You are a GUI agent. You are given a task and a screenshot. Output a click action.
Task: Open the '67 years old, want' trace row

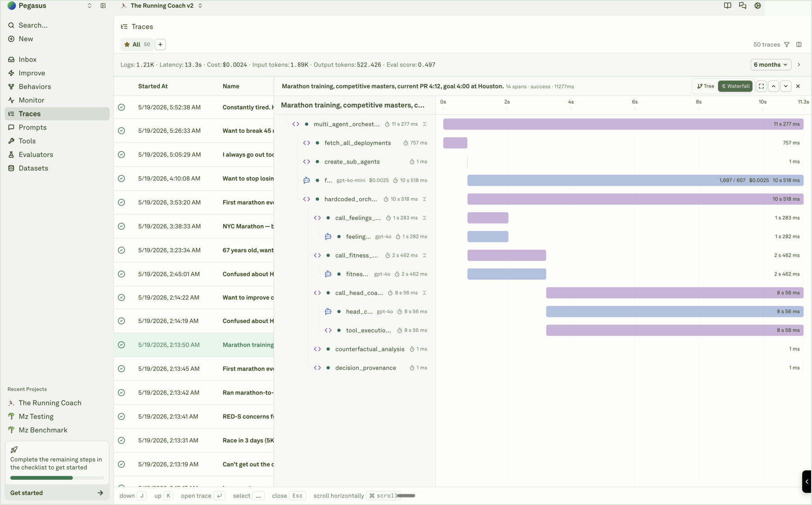(x=194, y=250)
